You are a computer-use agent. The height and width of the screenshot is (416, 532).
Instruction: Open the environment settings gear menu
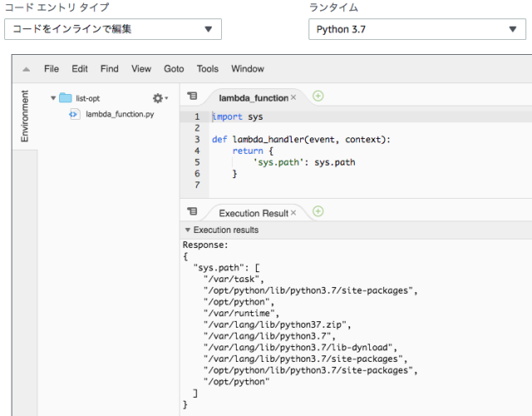tap(160, 98)
